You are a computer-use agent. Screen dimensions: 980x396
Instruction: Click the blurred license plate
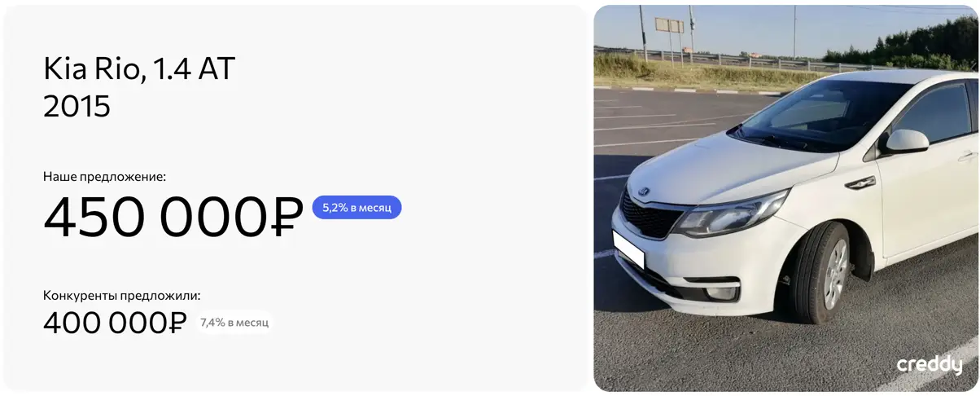click(x=628, y=249)
